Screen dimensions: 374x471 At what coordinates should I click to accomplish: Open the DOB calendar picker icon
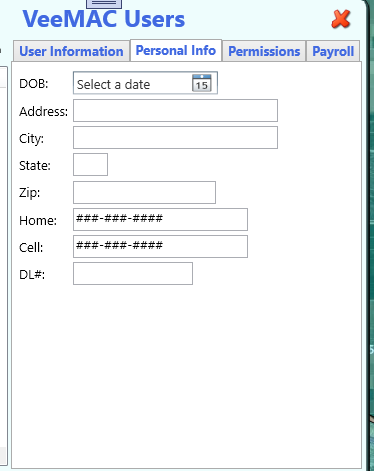pos(202,83)
